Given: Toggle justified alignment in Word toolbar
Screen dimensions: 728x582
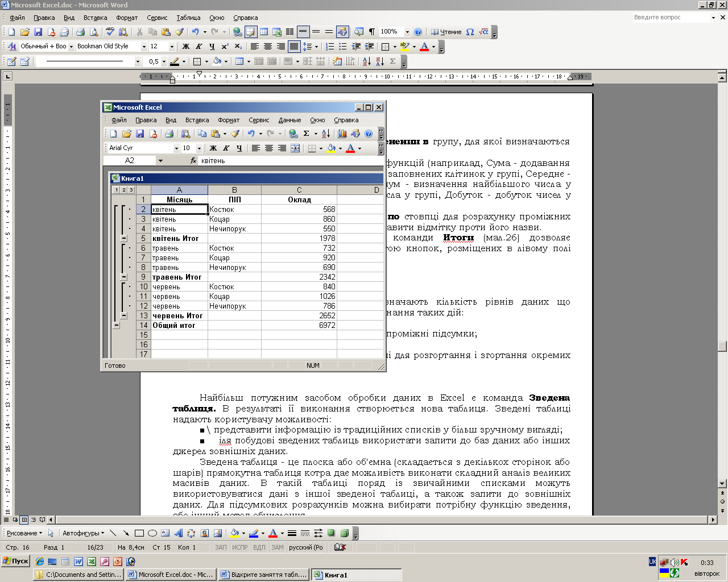Looking at the screenshot, I should (294, 47).
